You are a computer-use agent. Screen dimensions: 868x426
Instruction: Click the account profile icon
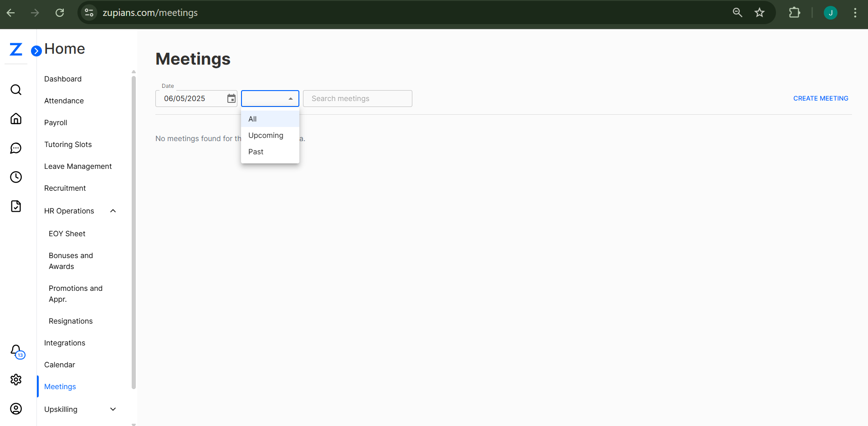tap(16, 409)
